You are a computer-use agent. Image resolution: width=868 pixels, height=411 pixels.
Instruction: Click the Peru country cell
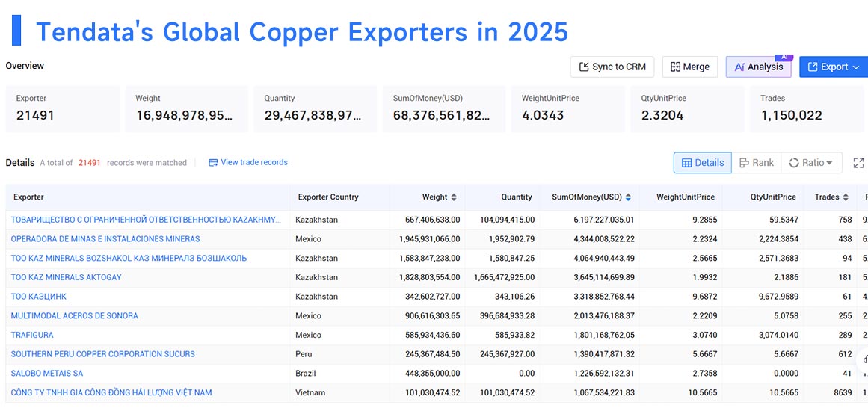pyautogui.click(x=304, y=354)
